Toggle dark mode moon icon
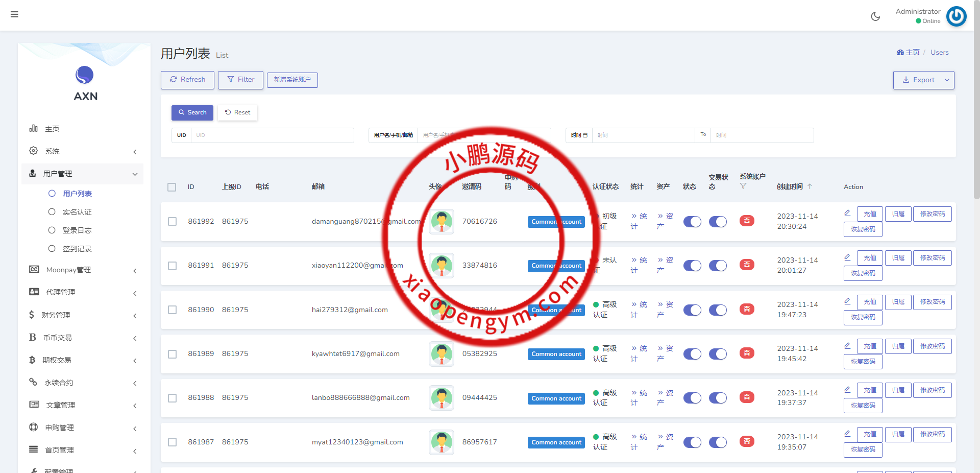980x473 pixels. pyautogui.click(x=875, y=16)
